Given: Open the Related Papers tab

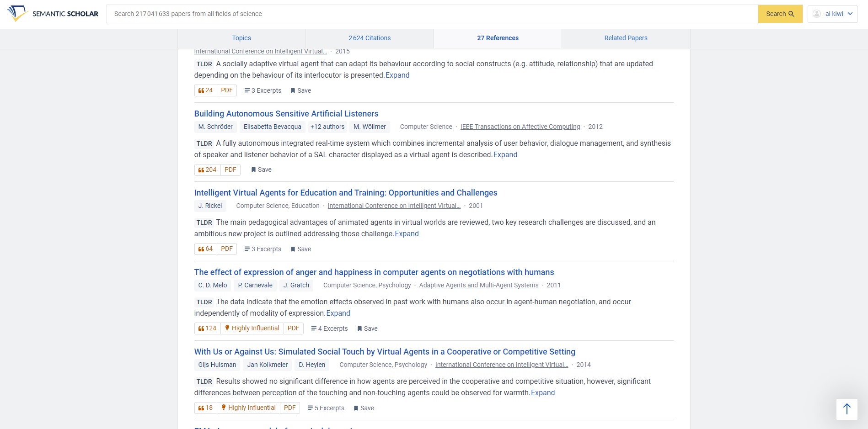Looking at the screenshot, I should (x=626, y=38).
